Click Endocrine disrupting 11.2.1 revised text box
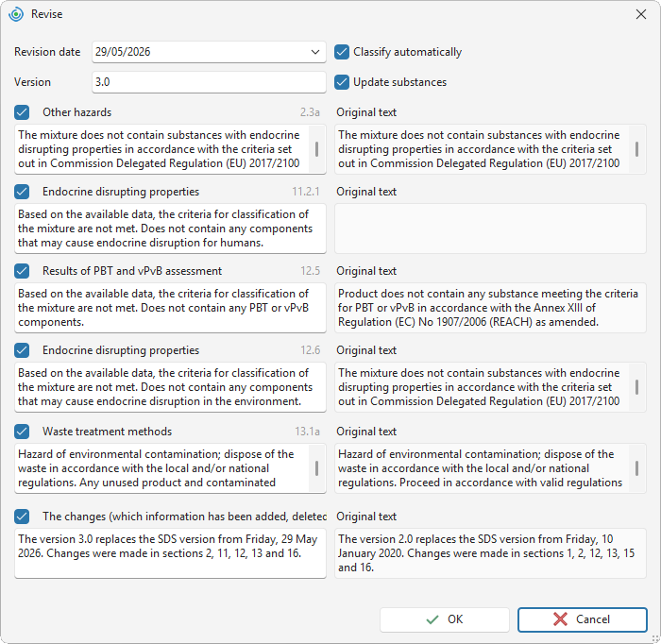 (x=170, y=229)
